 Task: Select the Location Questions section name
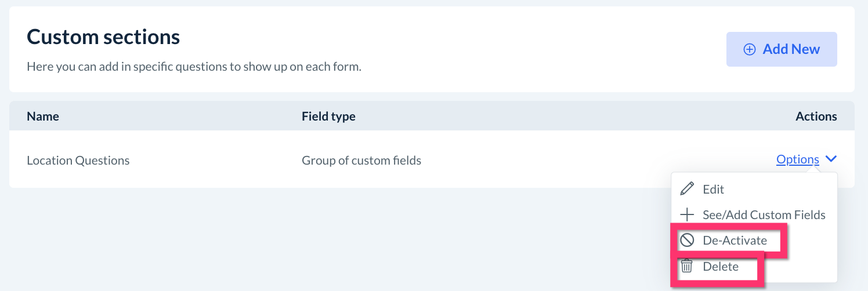coord(78,161)
